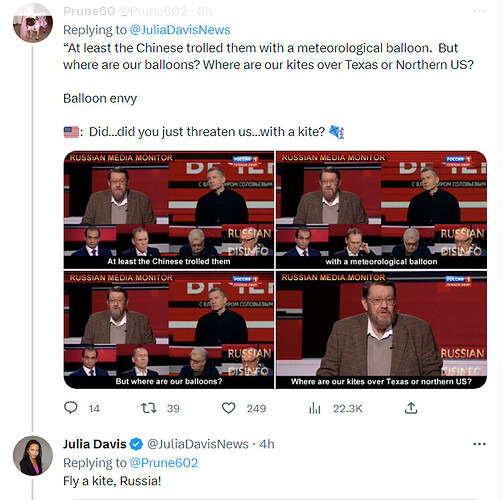Open image captioned 'with a meteorological balloon'
This screenshot has height=500, width=502.
coord(381,210)
